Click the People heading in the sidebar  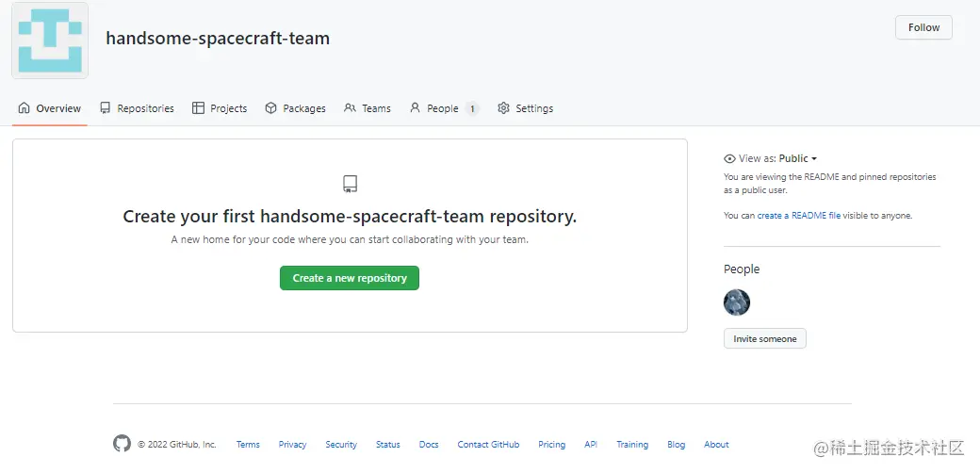point(742,269)
